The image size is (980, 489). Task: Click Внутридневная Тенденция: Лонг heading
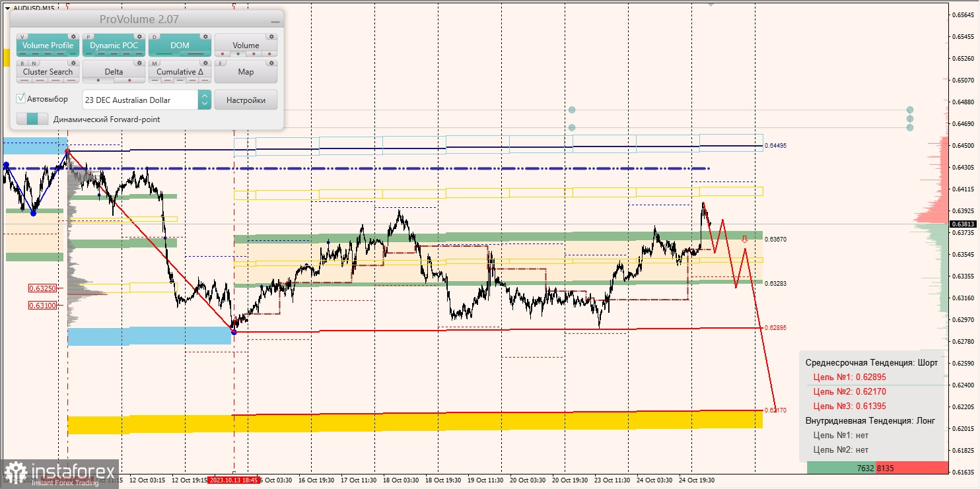pyautogui.click(x=871, y=421)
